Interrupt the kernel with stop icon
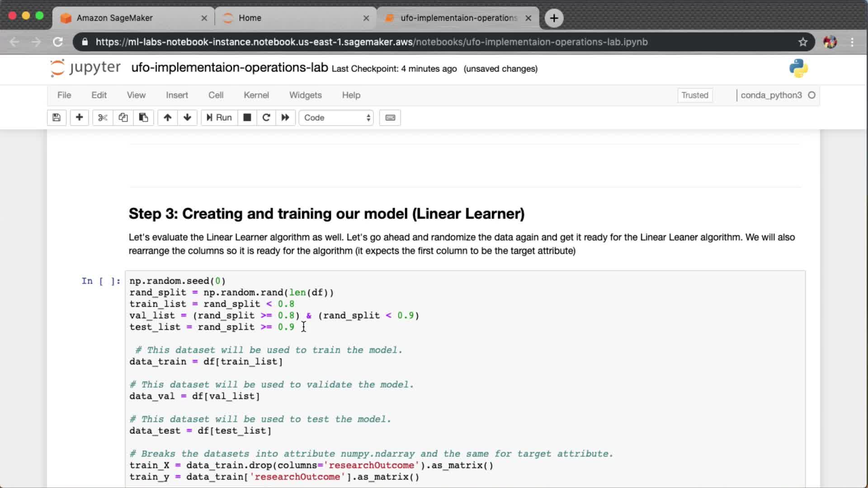Viewport: 868px width, 488px height. tap(247, 117)
